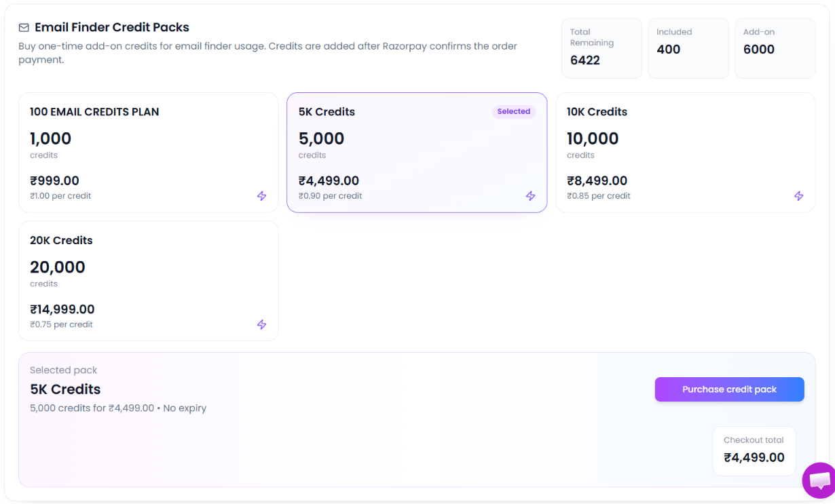Click the ₹14,999.00 price on 20K pack
This screenshot has width=835, height=504.
pyautogui.click(x=62, y=310)
